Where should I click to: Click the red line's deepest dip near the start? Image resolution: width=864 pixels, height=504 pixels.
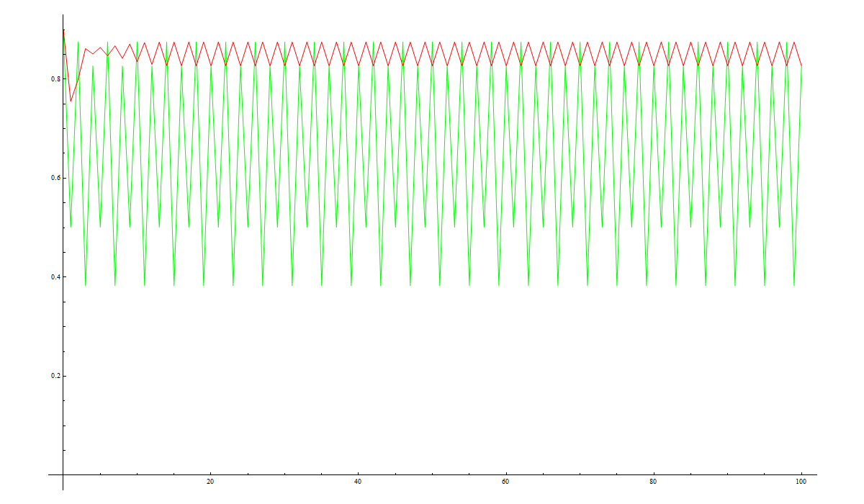click(x=71, y=100)
